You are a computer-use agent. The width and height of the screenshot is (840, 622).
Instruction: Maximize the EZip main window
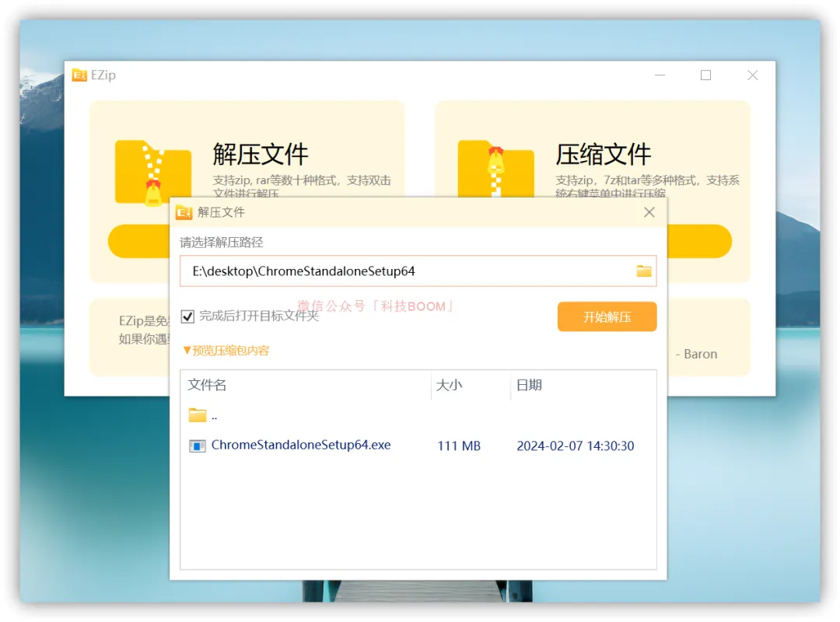(x=706, y=75)
